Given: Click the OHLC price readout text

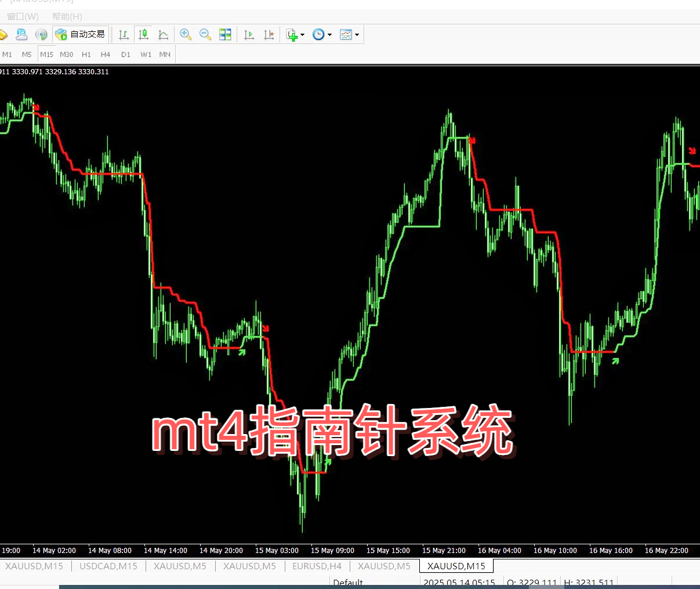Looking at the screenshot, I should [x=55, y=71].
